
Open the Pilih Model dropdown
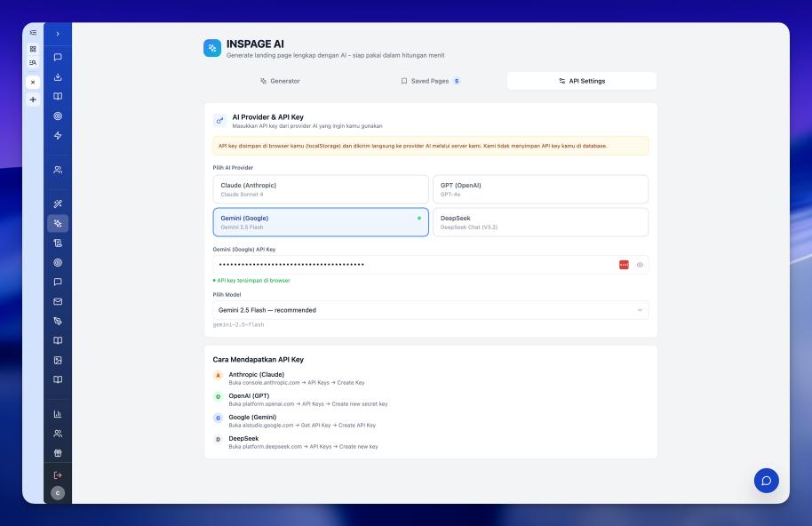[x=430, y=310]
